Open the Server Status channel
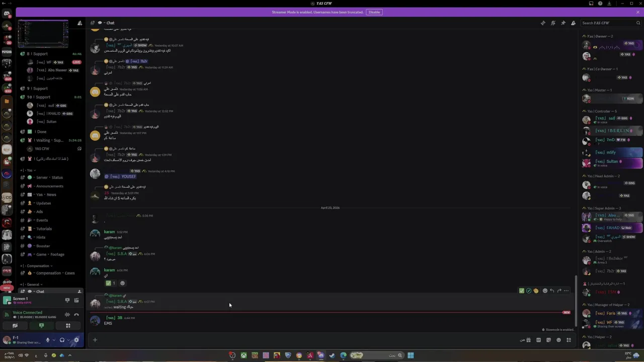This screenshot has height=362, width=644. click(50, 177)
